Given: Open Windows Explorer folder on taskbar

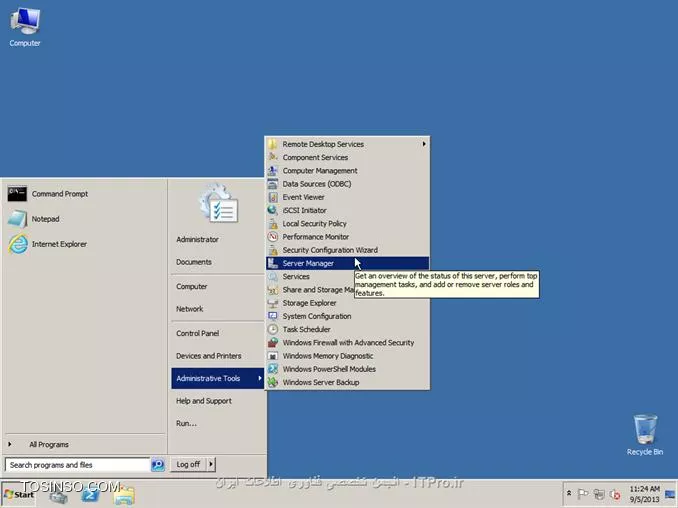Looking at the screenshot, I should (124, 495).
